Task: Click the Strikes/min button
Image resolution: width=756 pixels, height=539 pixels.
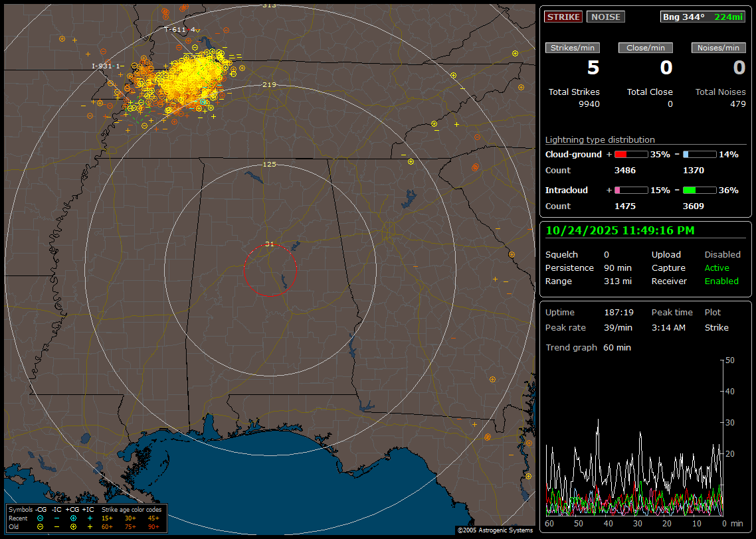Action: coord(573,48)
